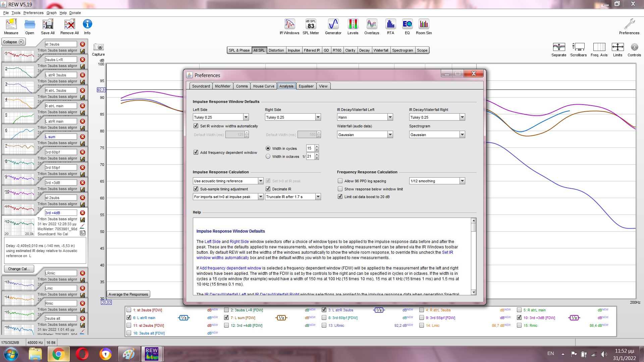The image size is (644, 362).
Task: Open graph Limits icon
Action: (x=618, y=49)
